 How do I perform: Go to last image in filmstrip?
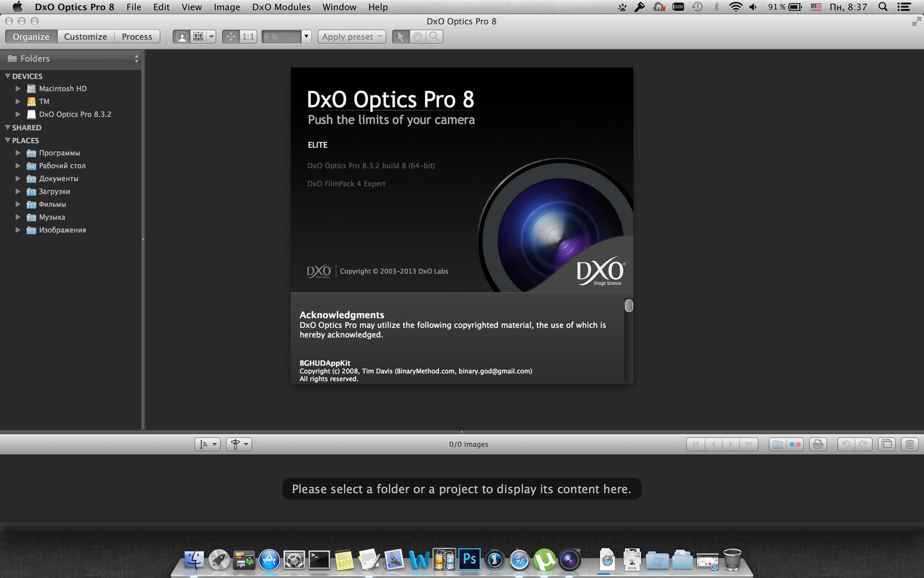(749, 444)
